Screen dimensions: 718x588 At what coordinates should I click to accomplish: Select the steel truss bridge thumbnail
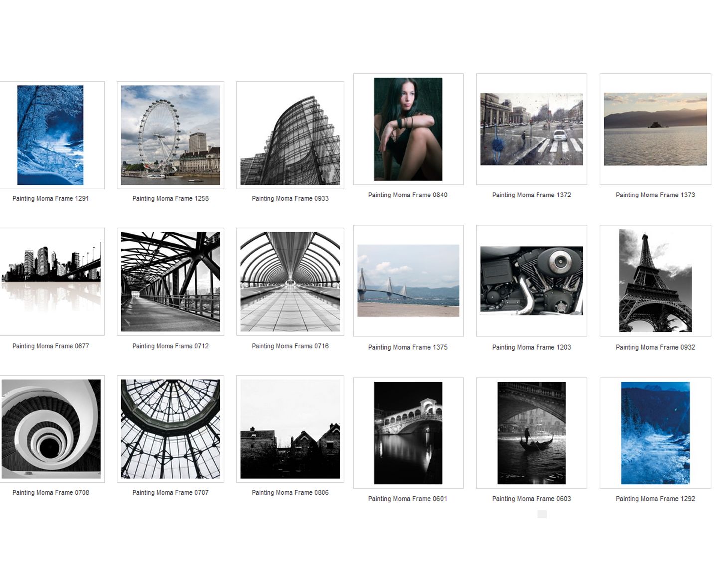(171, 282)
